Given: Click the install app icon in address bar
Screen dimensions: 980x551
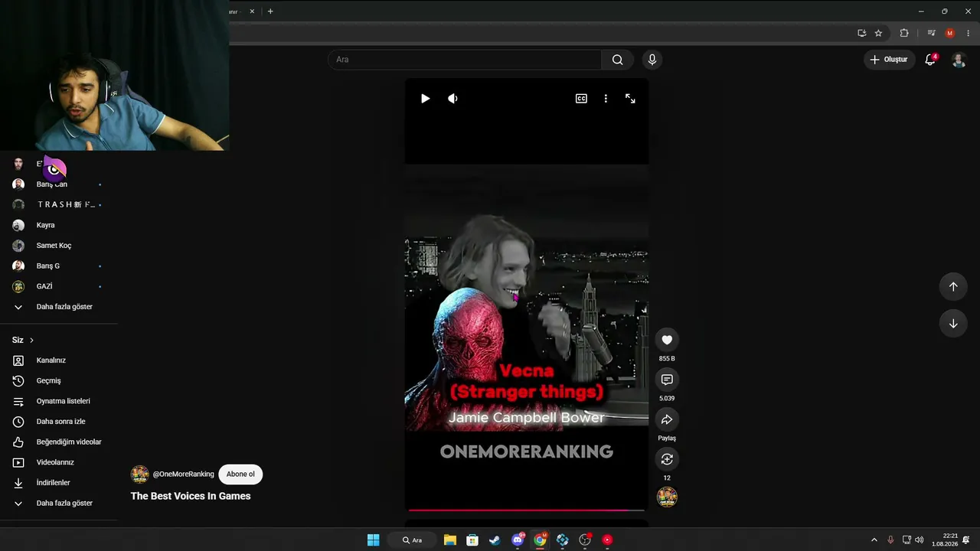Looking at the screenshot, I should point(862,33).
